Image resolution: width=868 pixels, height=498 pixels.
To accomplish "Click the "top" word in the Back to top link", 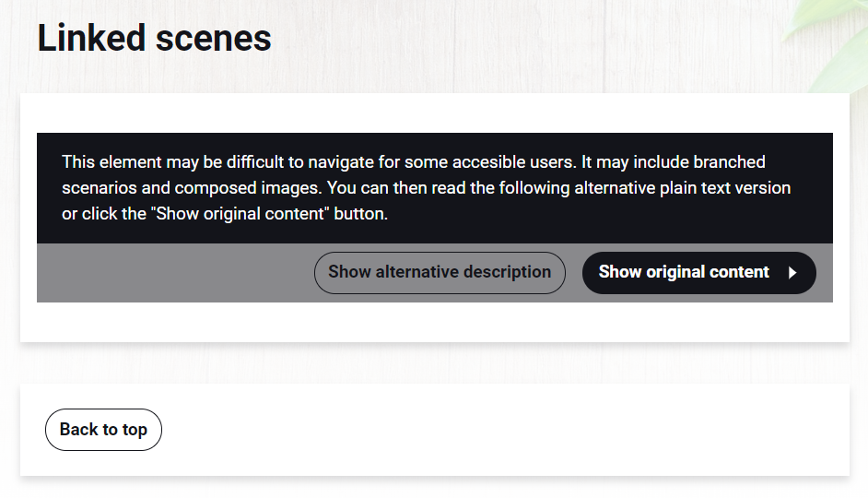I will click(x=135, y=430).
